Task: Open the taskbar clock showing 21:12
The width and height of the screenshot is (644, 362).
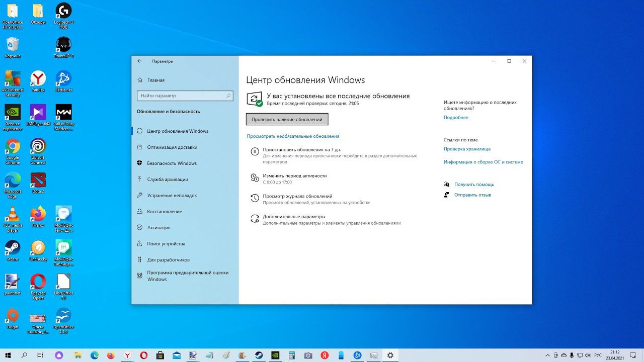Action: point(615,355)
